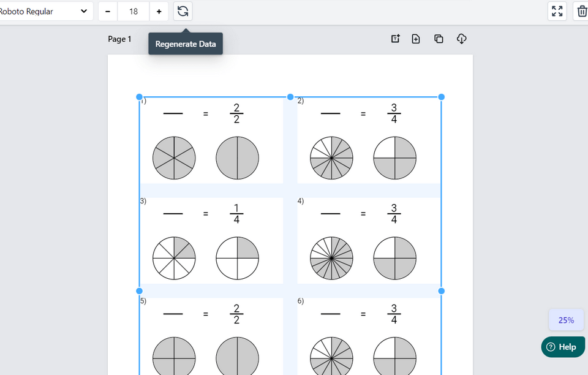The width and height of the screenshot is (588, 375).
Task: Edit the font size value field
Action: (x=134, y=11)
